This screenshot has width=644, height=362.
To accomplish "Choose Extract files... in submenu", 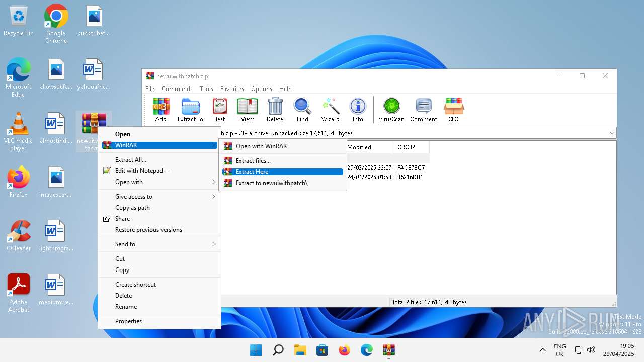I will pos(283,161).
